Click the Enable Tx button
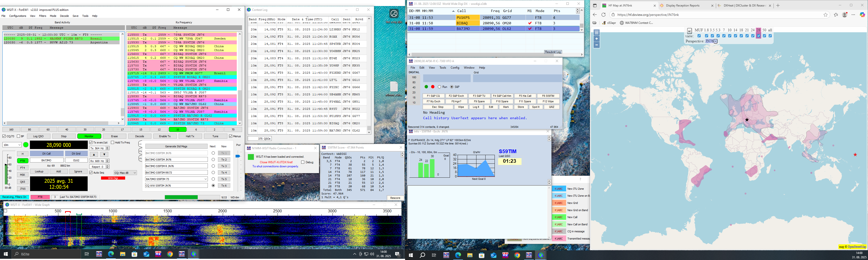 (x=165, y=136)
